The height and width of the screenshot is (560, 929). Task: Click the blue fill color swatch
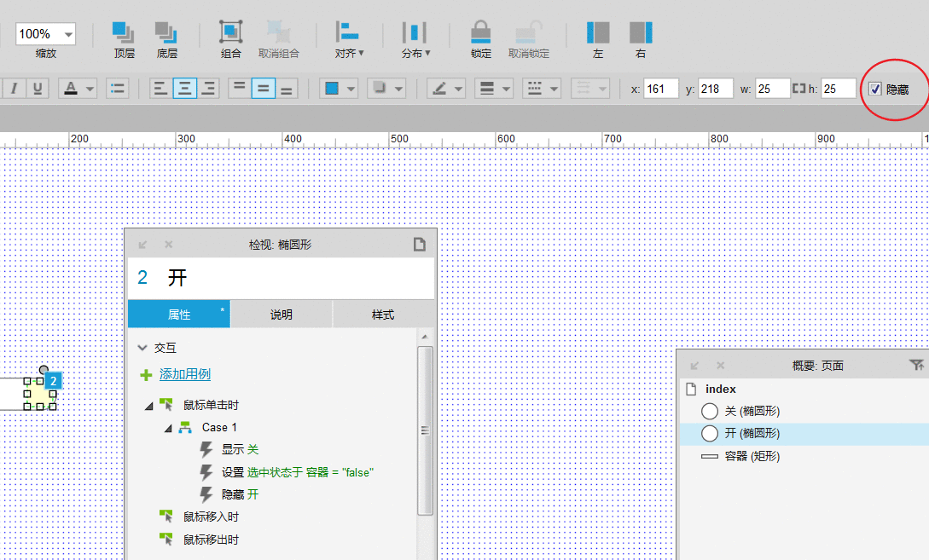332,89
